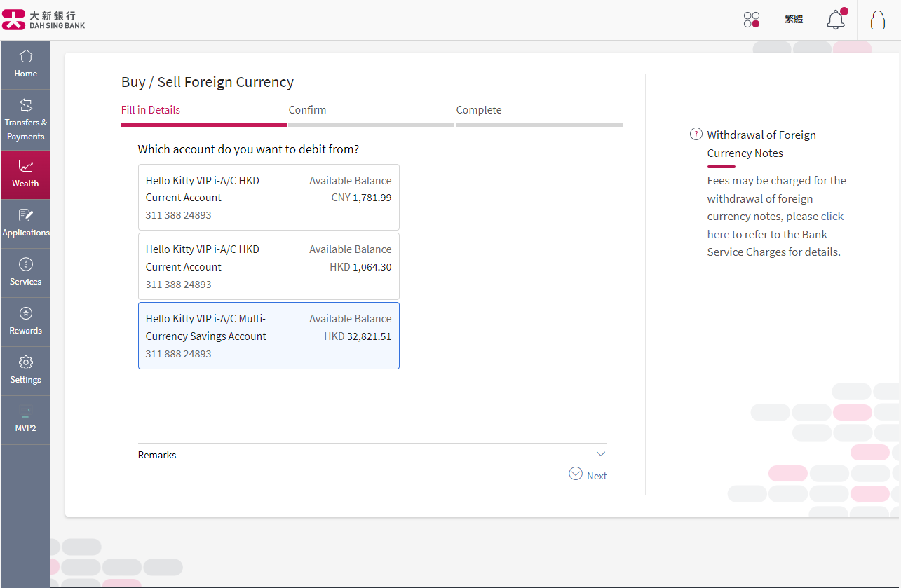Choose the Multi-Currency Savings Account
This screenshot has height=588, width=901.
pyautogui.click(x=269, y=336)
